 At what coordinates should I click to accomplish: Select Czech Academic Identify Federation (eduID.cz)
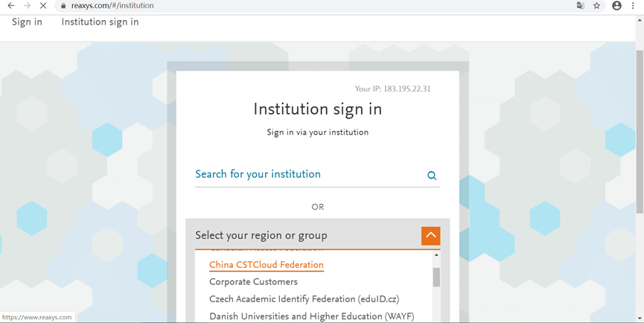pyautogui.click(x=304, y=299)
